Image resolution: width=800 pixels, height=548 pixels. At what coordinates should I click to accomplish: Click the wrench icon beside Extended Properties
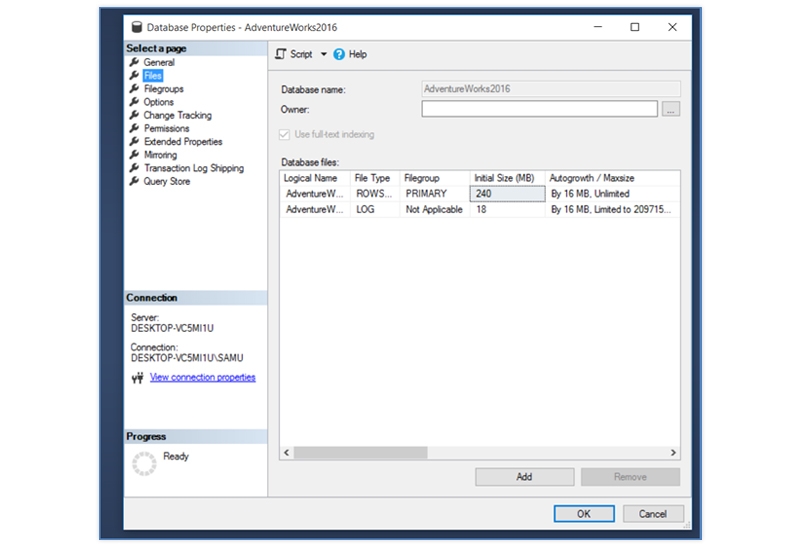[134, 141]
